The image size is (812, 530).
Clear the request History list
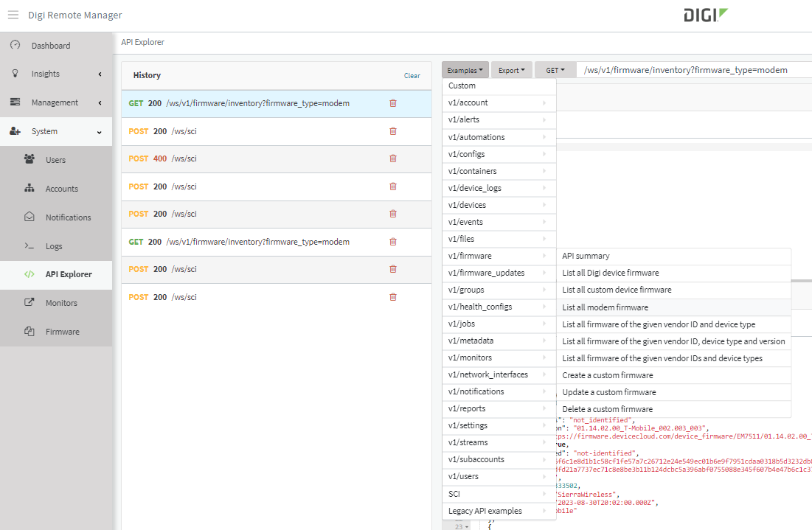[x=412, y=76]
